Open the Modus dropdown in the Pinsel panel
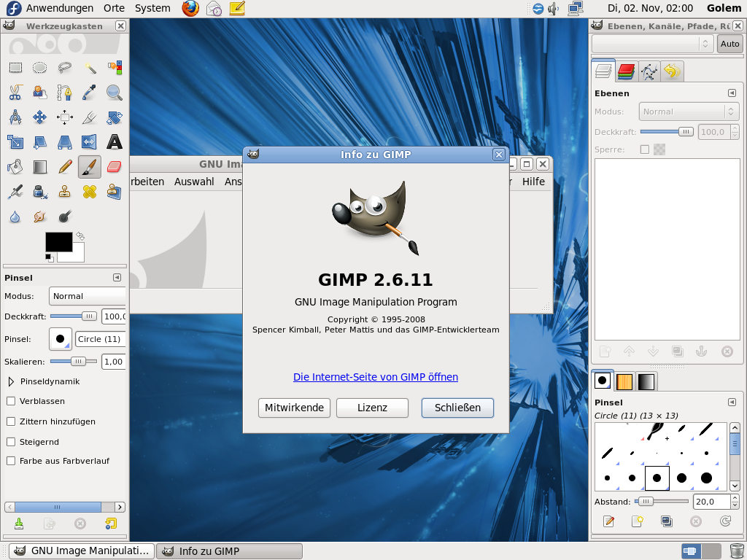Image resolution: width=747 pixels, height=560 pixels. [87, 296]
